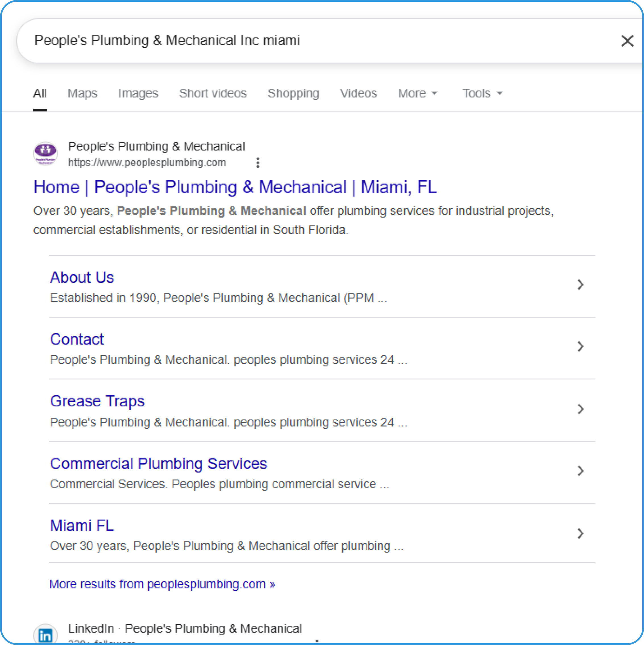Clear the search box with X icon

[x=627, y=41]
